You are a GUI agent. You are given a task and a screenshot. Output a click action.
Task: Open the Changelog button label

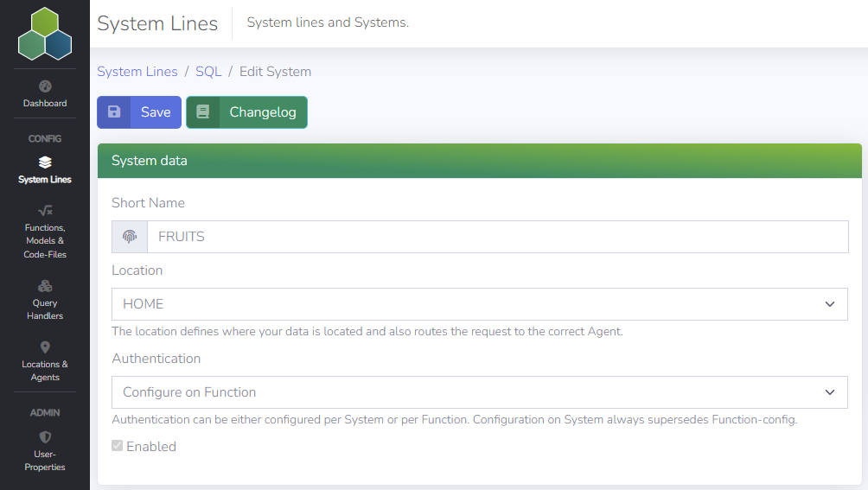(x=263, y=112)
